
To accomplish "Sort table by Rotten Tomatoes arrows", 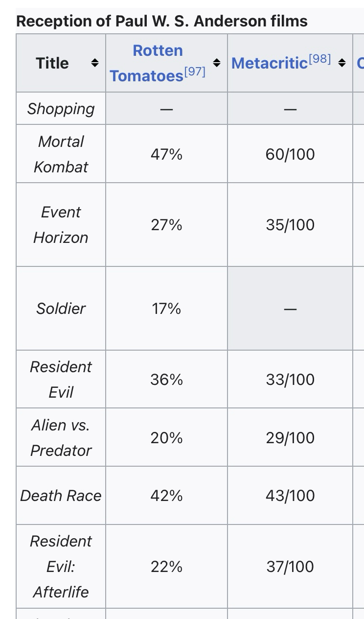I will point(217,63).
